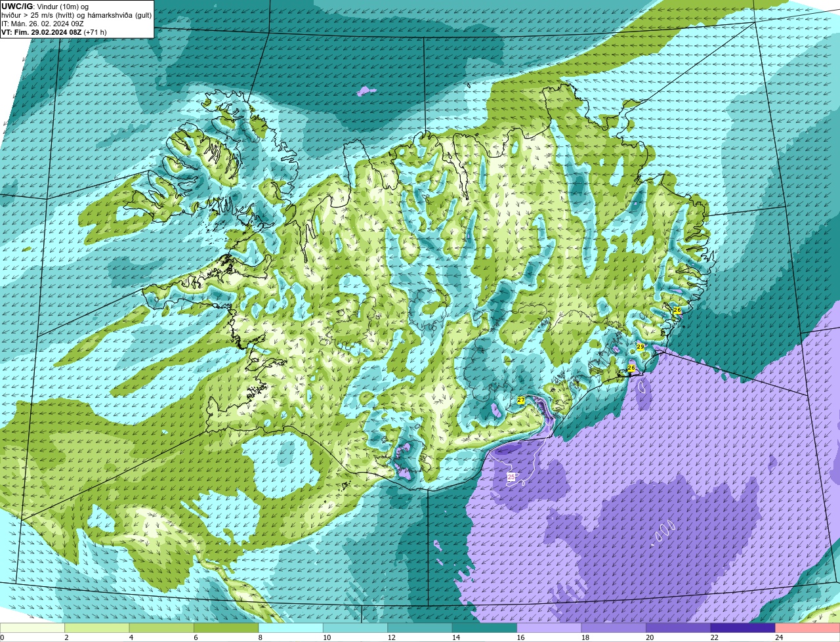Viewport: 840px width, 642px height.
Task: Click the pale 0–2 m/s legend swatch
Action: pyautogui.click(x=33, y=628)
